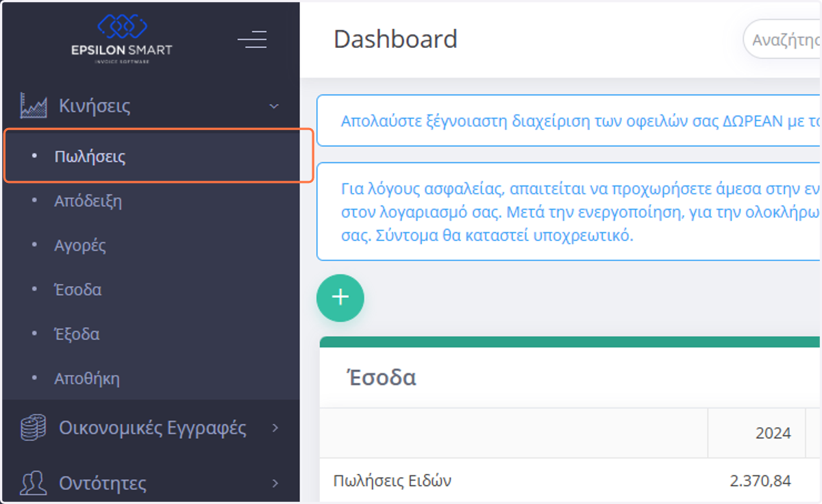Viewport: 822px width, 504px height.
Task: Select the Οντότητες section label
Action: [x=103, y=483]
